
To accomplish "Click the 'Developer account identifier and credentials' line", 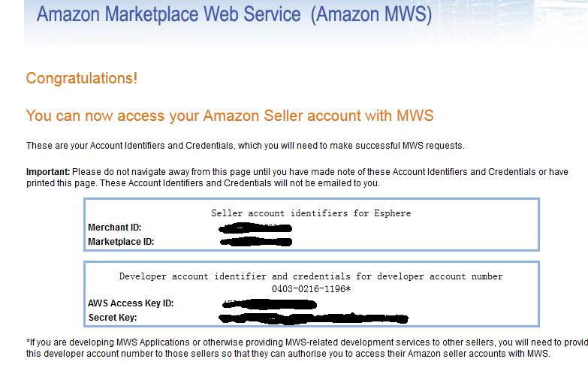I will click(x=311, y=276).
